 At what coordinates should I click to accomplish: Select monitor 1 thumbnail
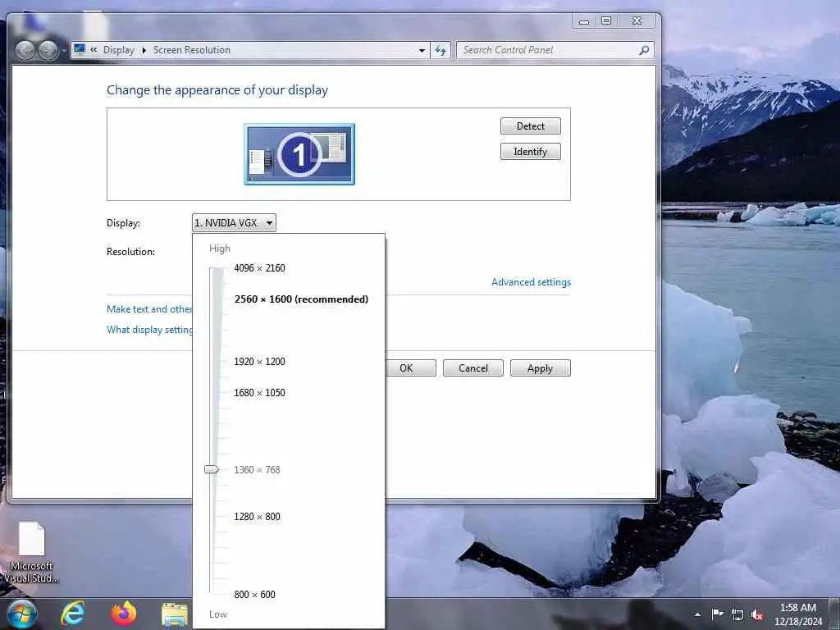tap(299, 154)
